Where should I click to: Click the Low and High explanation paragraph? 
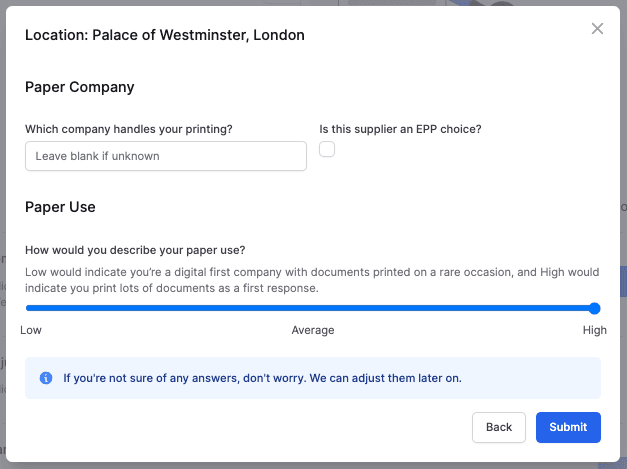tap(312, 280)
